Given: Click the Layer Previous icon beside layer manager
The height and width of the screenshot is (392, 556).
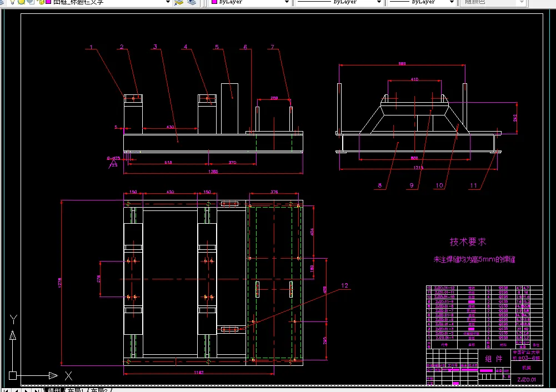Looking at the screenshot, I should pos(192,2).
